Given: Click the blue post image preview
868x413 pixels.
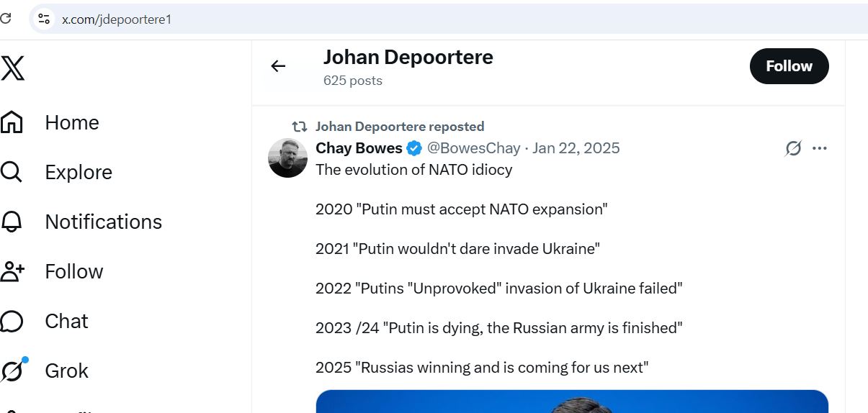Looking at the screenshot, I should click(572, 401).
